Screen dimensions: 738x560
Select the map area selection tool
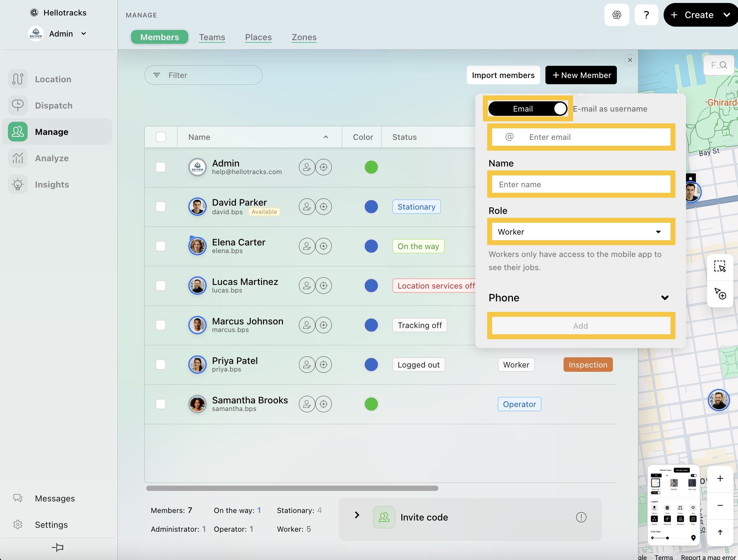click(720, 267)
